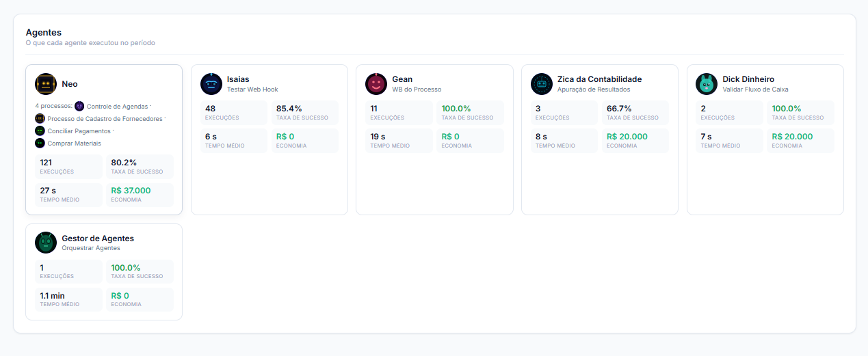The image size is (868, 356).
Task: Click the Conciliar Pagamentos process icon
Action: tap(40, 131)
